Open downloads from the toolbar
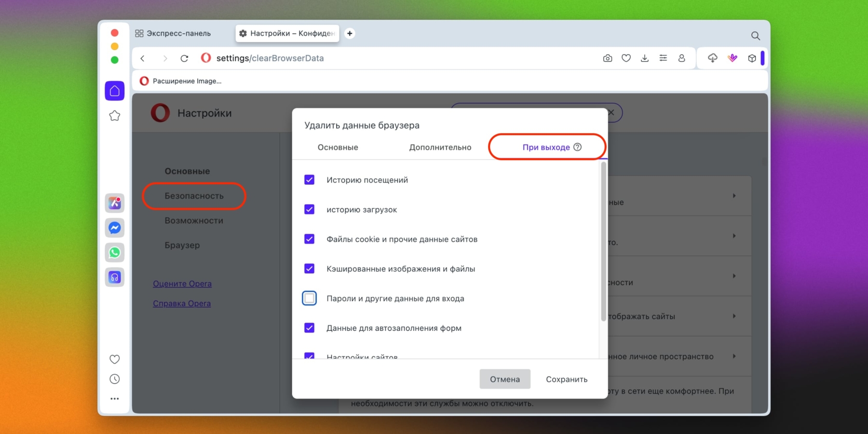The width and height of the screenshot is (868, 434). pyautogui.click(x=645, y=58)
